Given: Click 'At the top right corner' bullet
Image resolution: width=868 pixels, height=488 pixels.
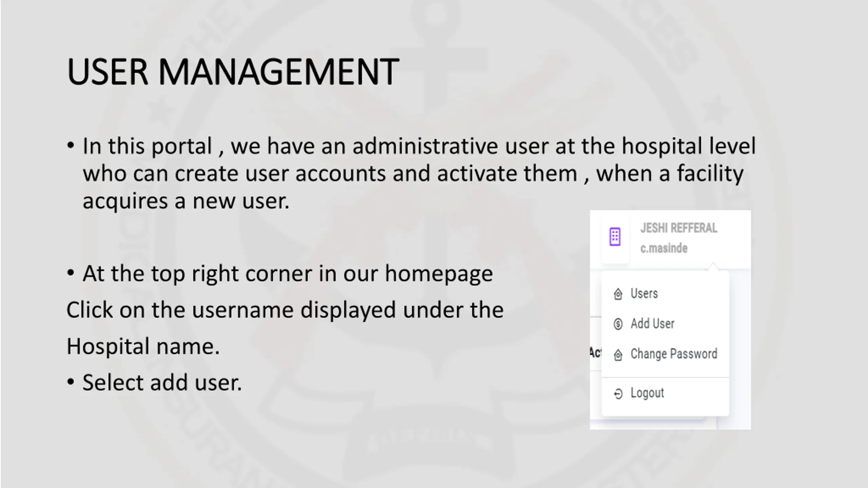Looking at the screenshot, I should tap(288, 273).
